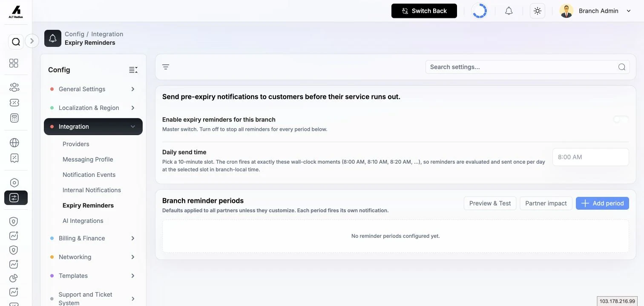Click the Expiry Reminders page title

point(90,43)
